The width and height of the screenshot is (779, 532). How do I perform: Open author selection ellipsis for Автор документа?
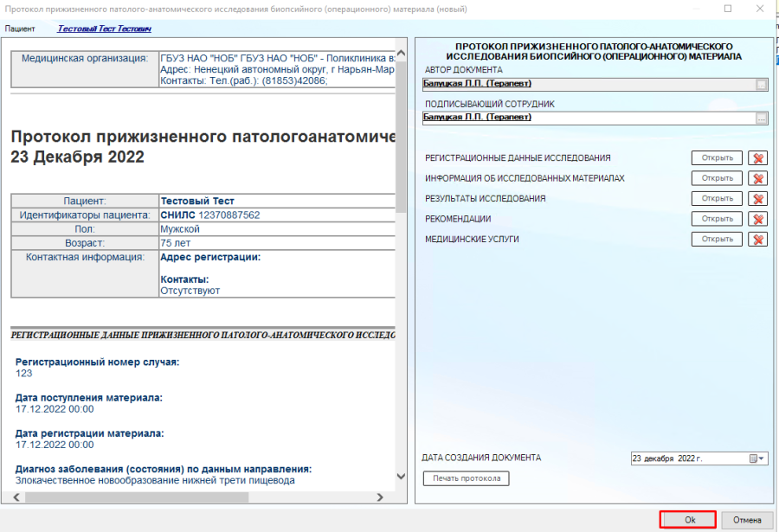[x=761, y=85]
